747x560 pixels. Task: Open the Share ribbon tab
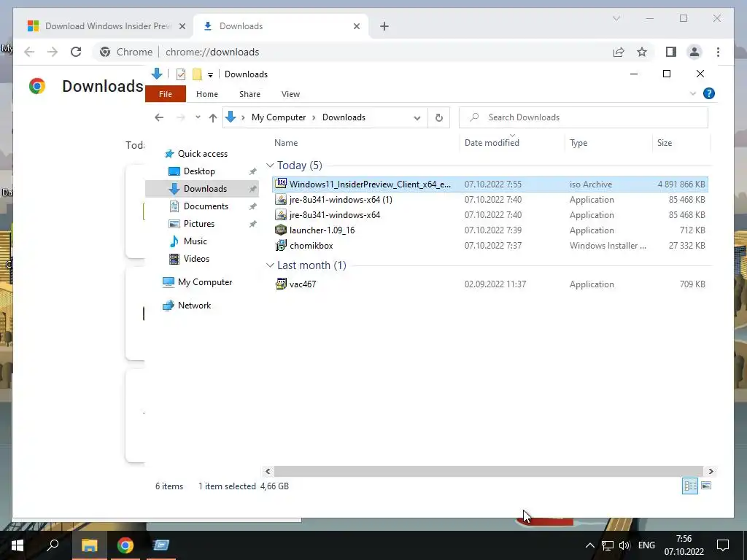(x=249, y=94)
